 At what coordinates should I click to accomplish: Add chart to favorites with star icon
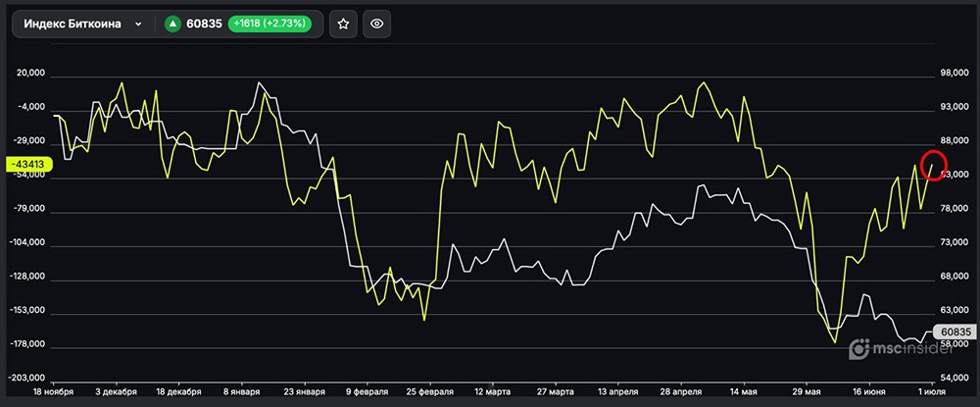click(x=343, y=25)
